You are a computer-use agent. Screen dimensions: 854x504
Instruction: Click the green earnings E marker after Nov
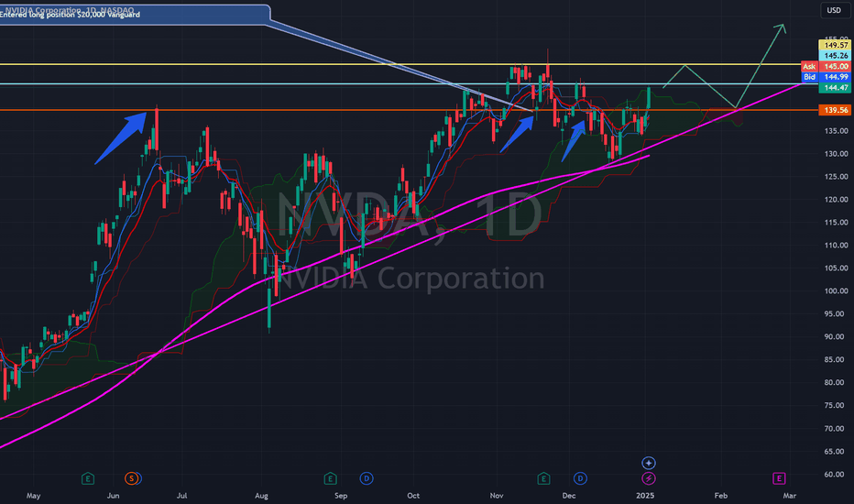pos(543,479)
